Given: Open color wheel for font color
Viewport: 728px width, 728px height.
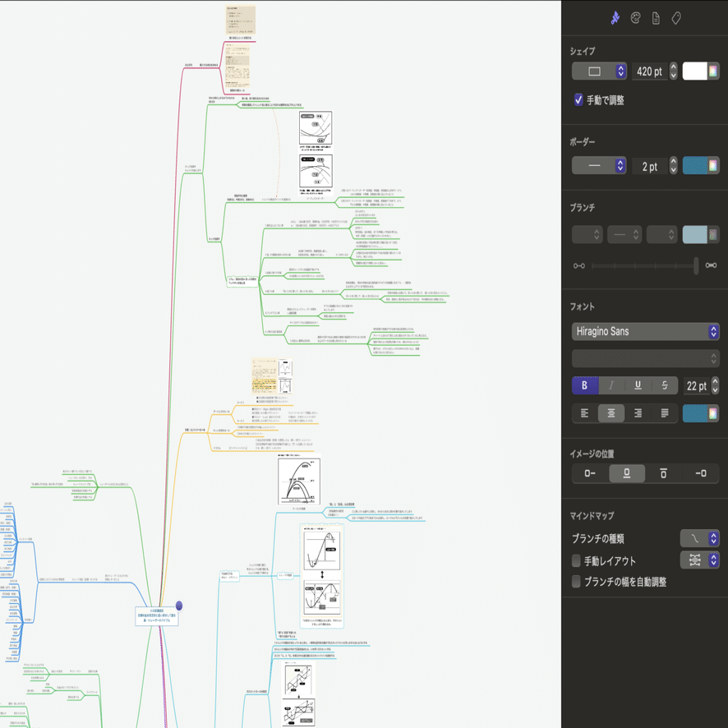Looking at the screenshot, I should (713, 413).
